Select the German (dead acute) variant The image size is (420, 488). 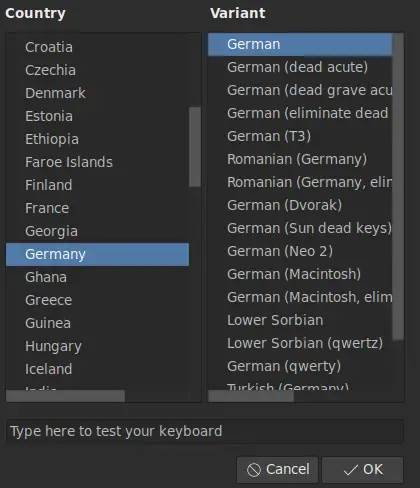(300, 67)
